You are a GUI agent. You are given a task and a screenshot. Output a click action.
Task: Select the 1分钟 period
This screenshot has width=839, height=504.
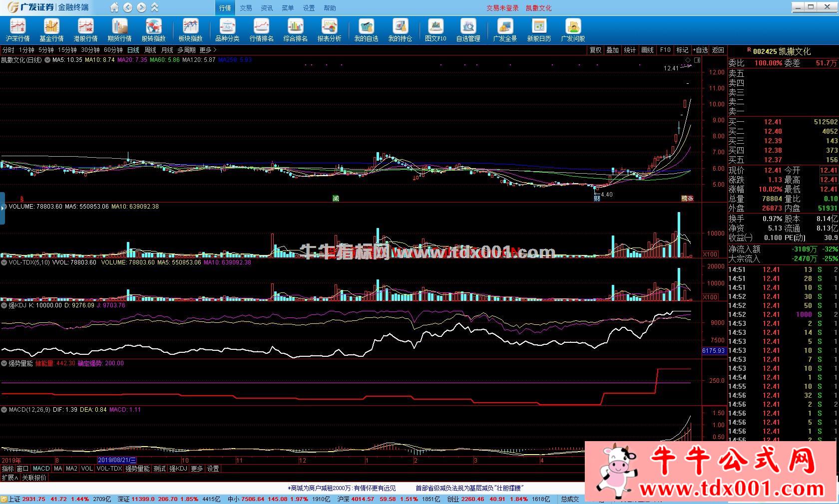click(x=26, y=50)
